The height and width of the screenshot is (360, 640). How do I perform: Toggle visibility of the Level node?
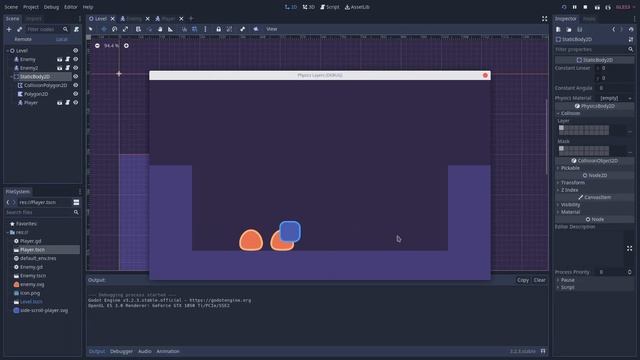[x=76, y=51]
